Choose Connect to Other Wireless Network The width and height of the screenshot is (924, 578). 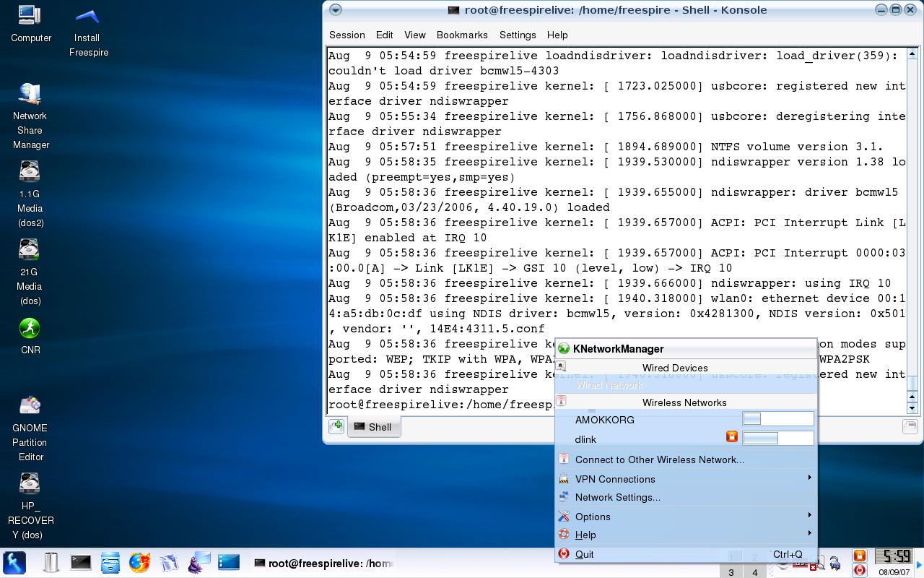click(686, 459)
